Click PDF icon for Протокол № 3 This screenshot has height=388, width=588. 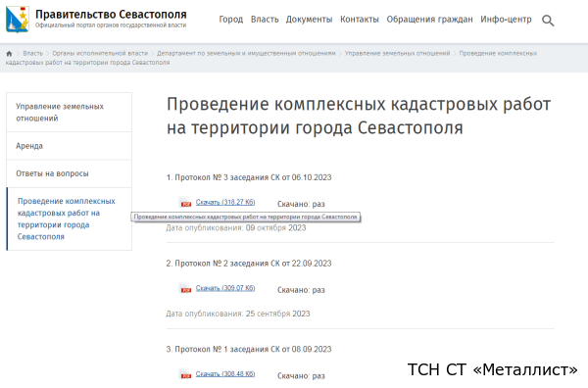(185, 202)
